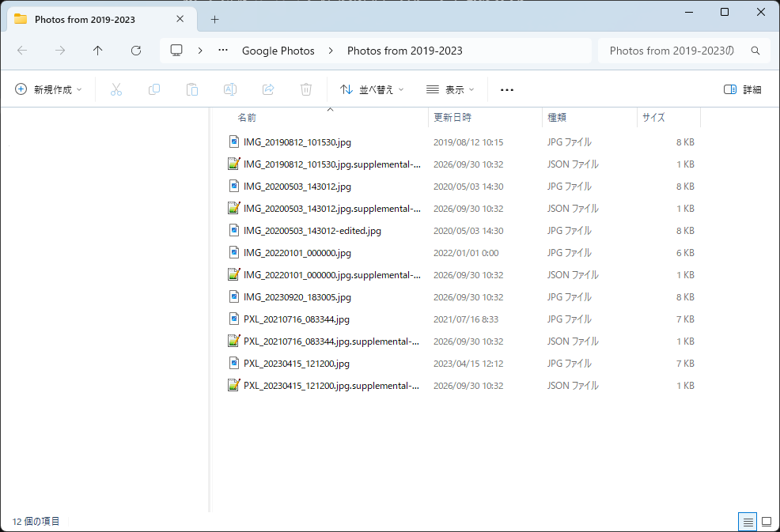This screenshot has width=780, height=532.
Task: Refresh the folder view
Action: tap(136, 51)
